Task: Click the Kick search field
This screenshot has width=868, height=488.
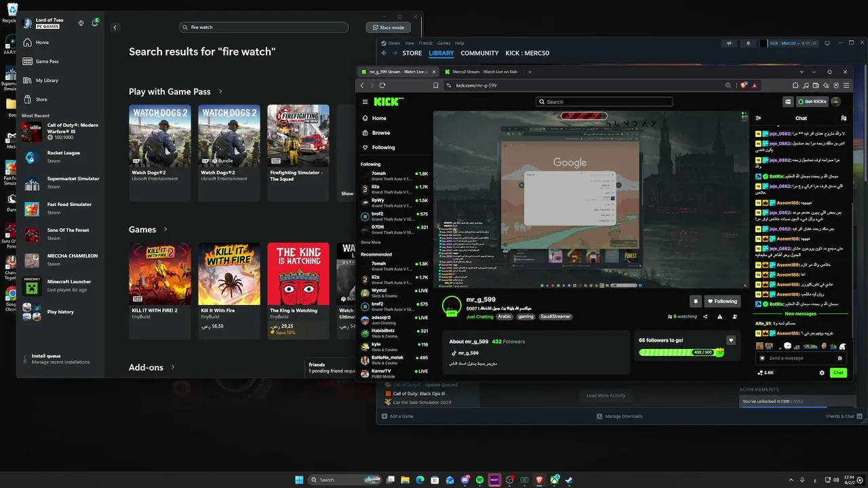Action: 604,102
